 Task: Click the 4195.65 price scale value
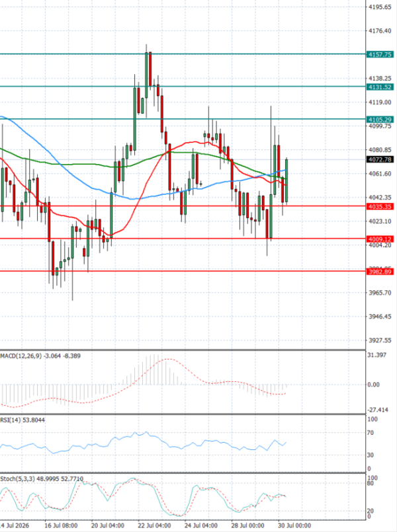point(380,7)
